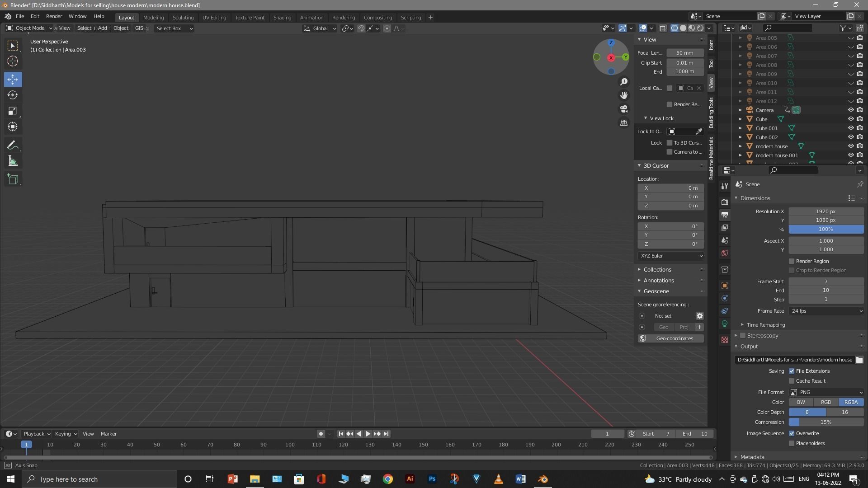Pick object with Lock to Object eyedropper
Viewport: 868px width, 488px height.
(699, 131)
